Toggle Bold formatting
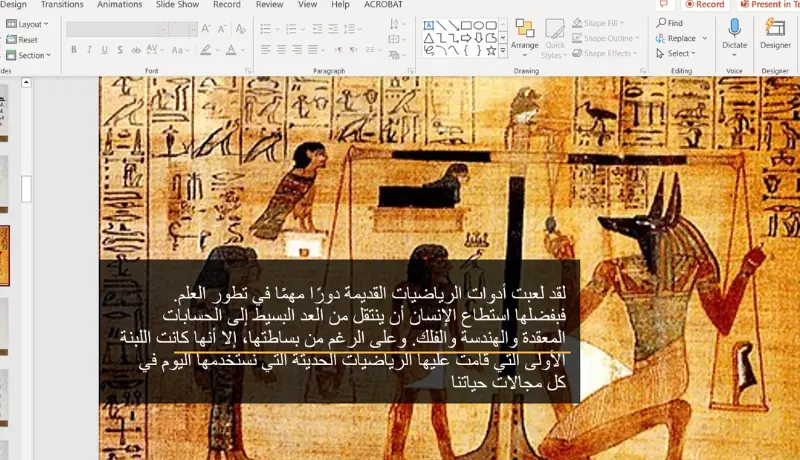This screenshot has height=460, width=800. click(x=74, y=50)
